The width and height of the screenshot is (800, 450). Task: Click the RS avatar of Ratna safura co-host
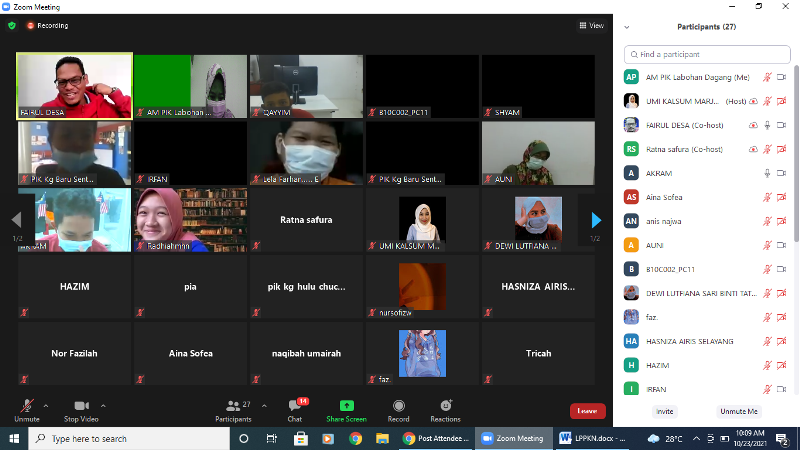(x=631, y=149)
